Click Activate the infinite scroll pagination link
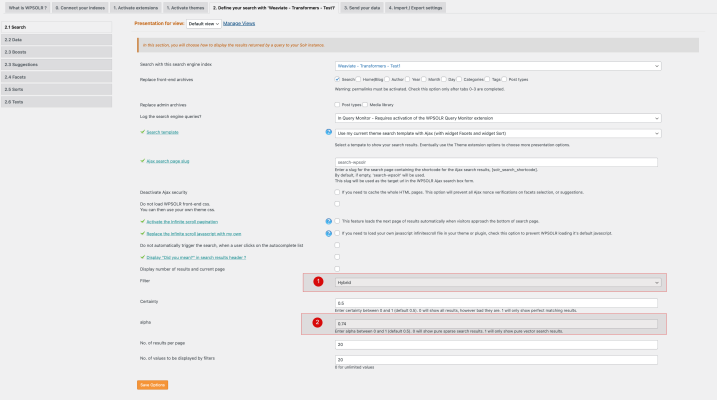The image size is (717, 400). tap(182, 222)
